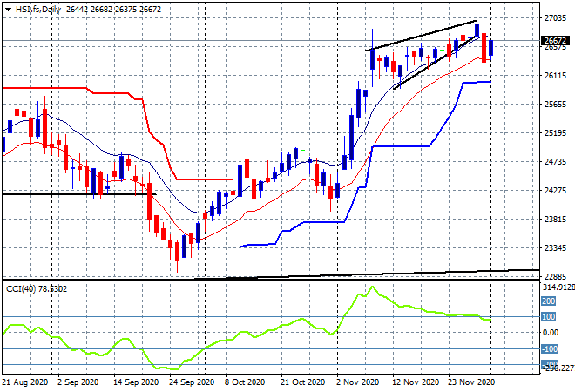Viewport: 575px width, 392px height.
Task: Click the 14 Sep 2020 date label
Action: 136,382
